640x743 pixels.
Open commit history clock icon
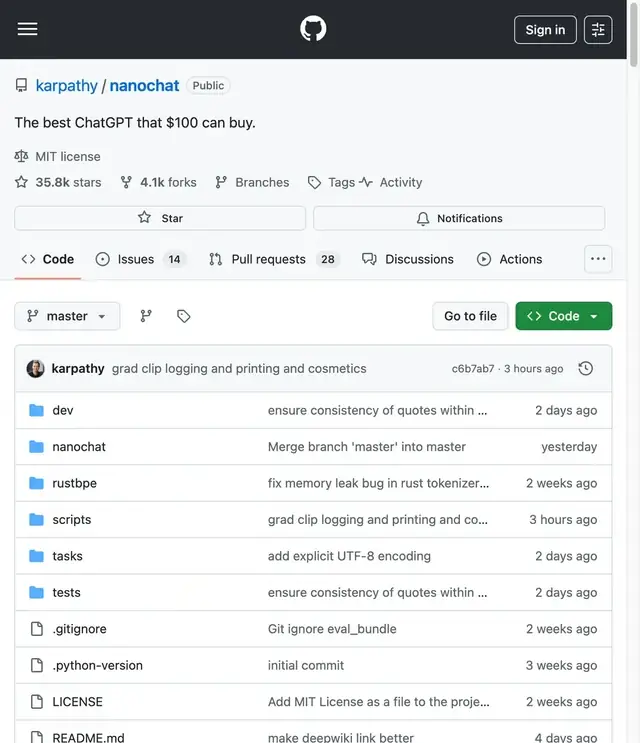[586, 368]
